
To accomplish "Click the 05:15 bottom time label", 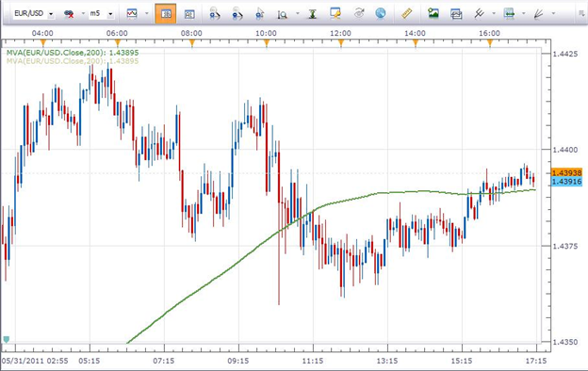I will 90,361.
